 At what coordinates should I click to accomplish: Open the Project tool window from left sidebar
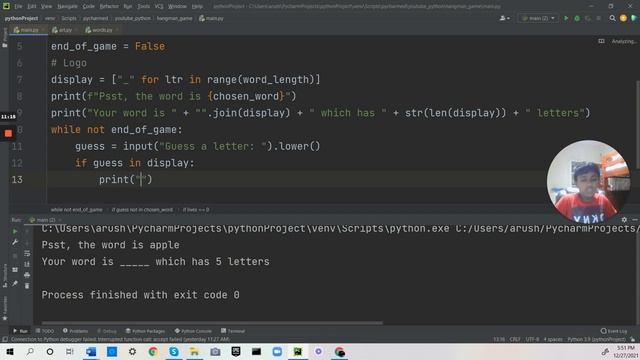point(4,38)
